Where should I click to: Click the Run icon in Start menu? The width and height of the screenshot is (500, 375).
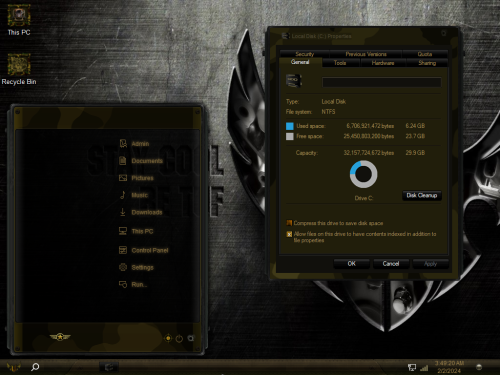point(123,284)
